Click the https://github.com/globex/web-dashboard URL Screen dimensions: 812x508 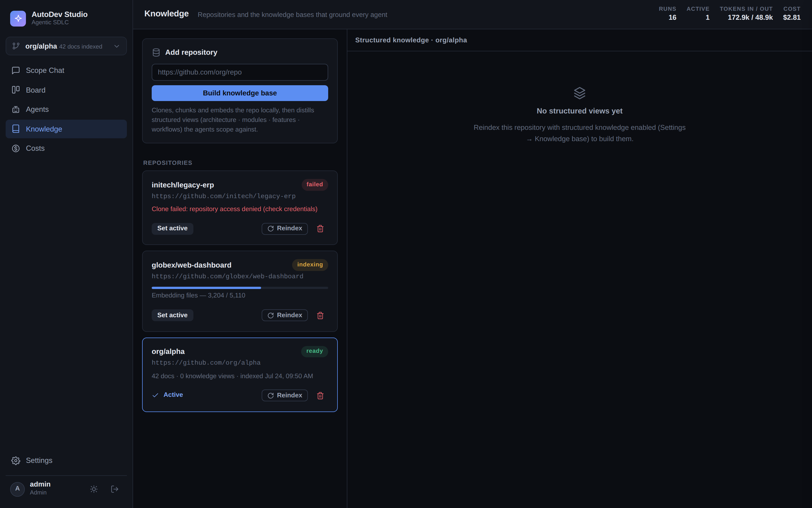(228, 276)
